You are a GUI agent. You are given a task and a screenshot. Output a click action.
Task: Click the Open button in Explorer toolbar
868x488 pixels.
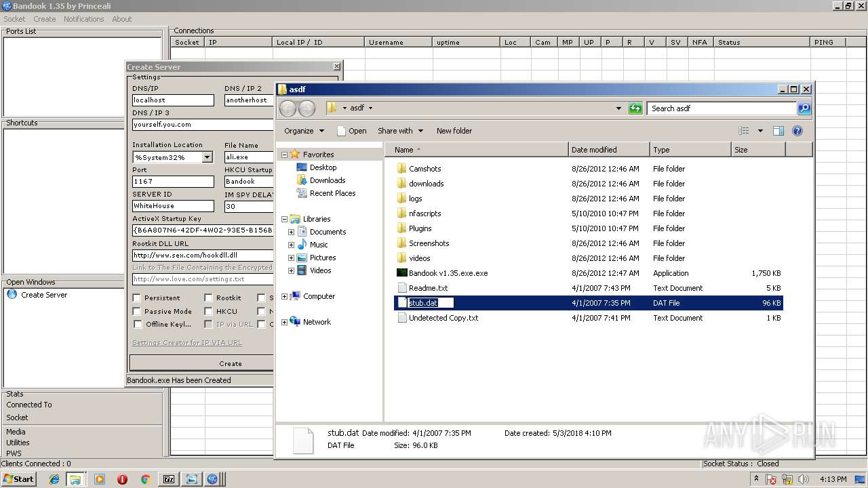(x=352, y=131)
